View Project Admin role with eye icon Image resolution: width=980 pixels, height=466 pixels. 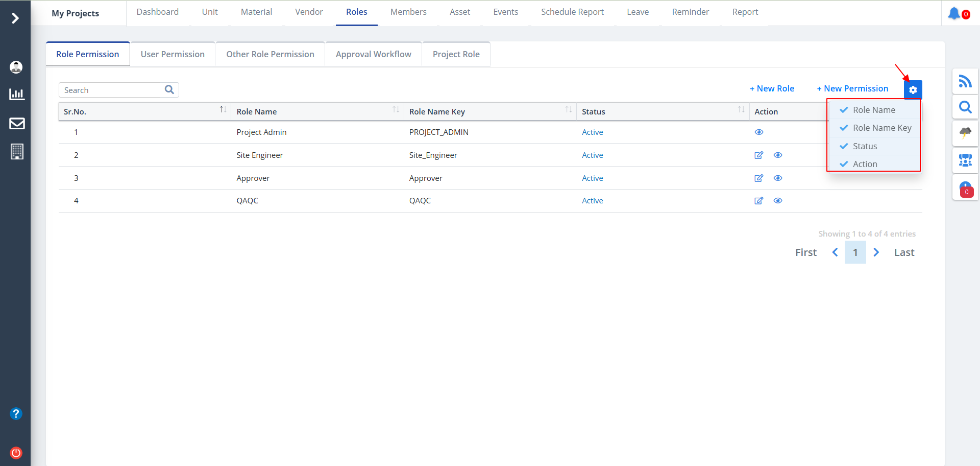tap(759, 132)
